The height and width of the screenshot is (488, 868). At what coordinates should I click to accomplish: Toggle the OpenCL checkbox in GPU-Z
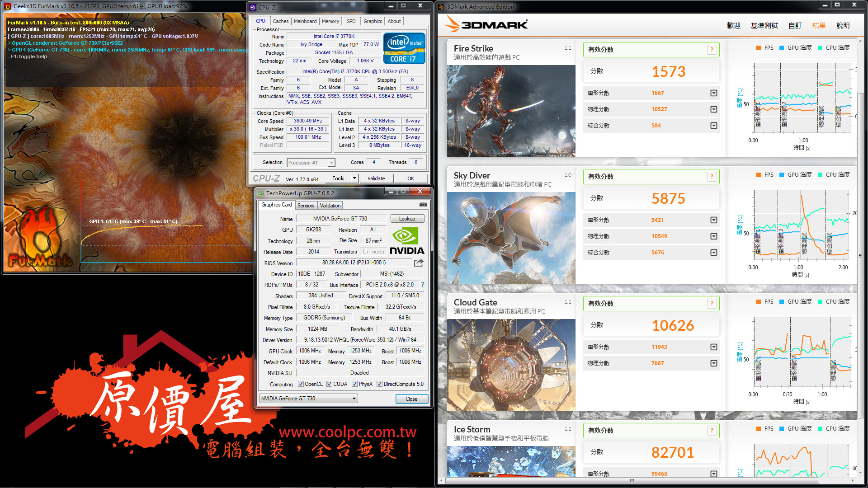click(301, 384)
